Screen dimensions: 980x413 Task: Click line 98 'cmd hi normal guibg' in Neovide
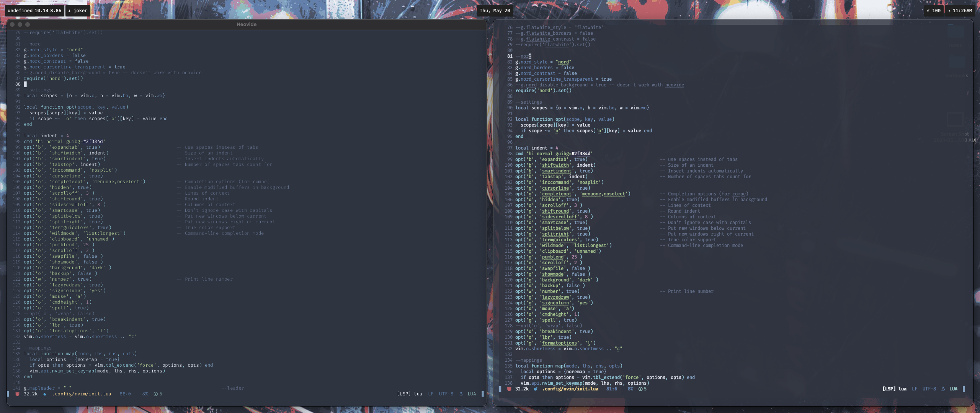coord(65,141)
